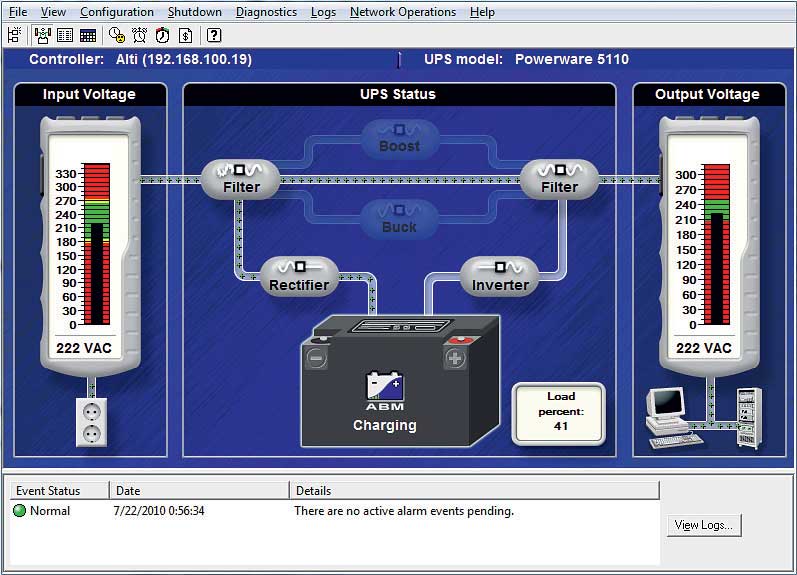Open the View menu
797x575 pixels.
(x=53, y=12)
